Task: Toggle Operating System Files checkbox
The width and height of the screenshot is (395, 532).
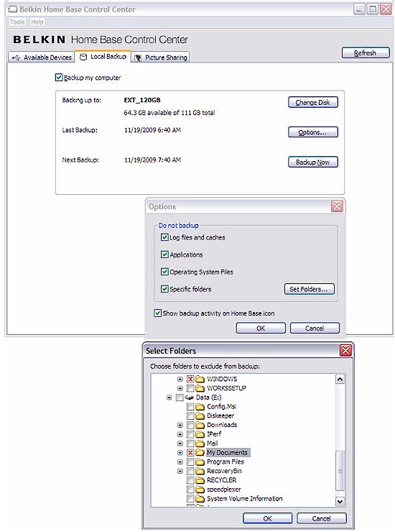Action: (x=164, y=272)
